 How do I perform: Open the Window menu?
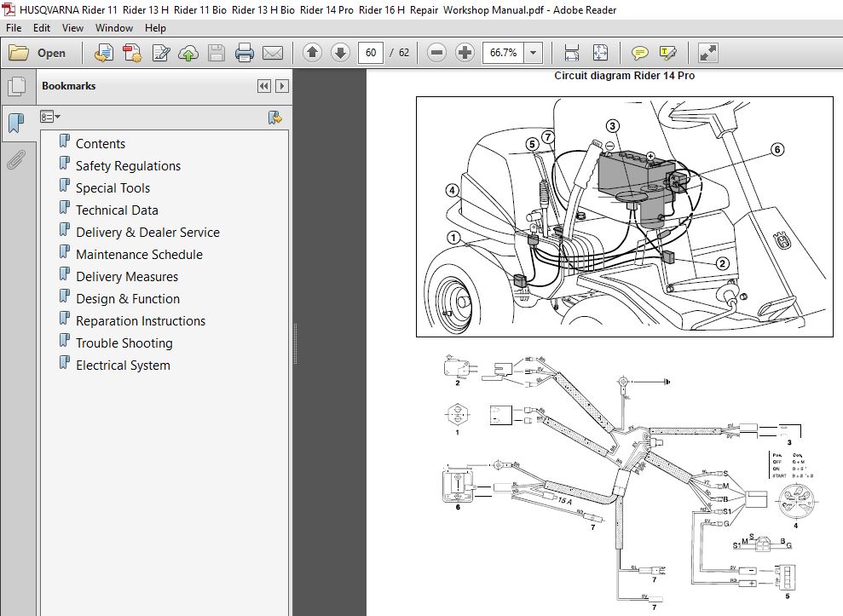pos(114,28)
